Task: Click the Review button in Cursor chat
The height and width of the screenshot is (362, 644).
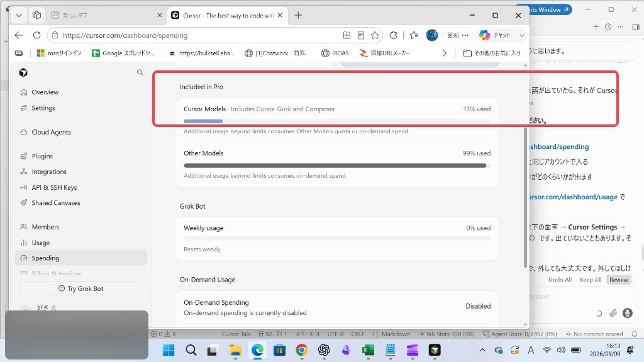Action: (619, 280)
